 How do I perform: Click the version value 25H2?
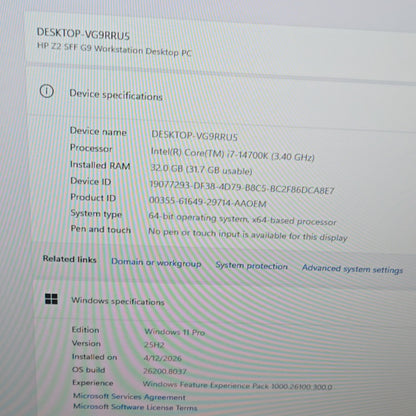pyautogui.click(x=154, y=345)
